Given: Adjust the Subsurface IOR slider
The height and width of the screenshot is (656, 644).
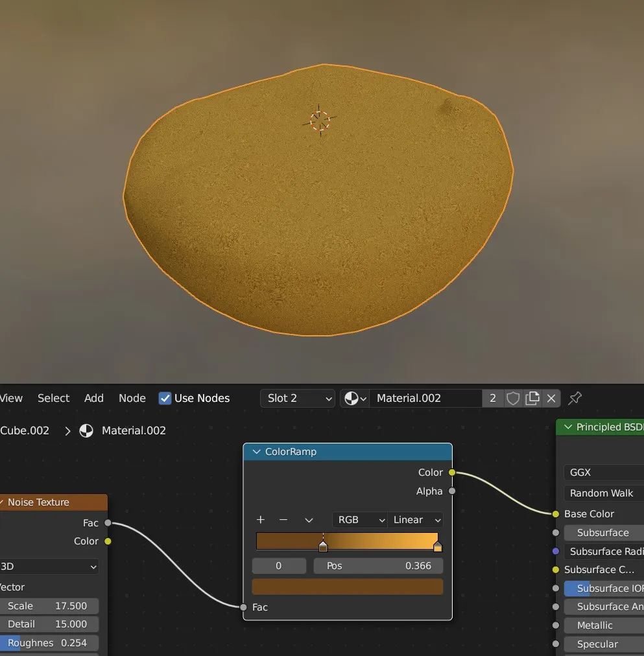Looking at the screenshot, I should click(604, 589).
